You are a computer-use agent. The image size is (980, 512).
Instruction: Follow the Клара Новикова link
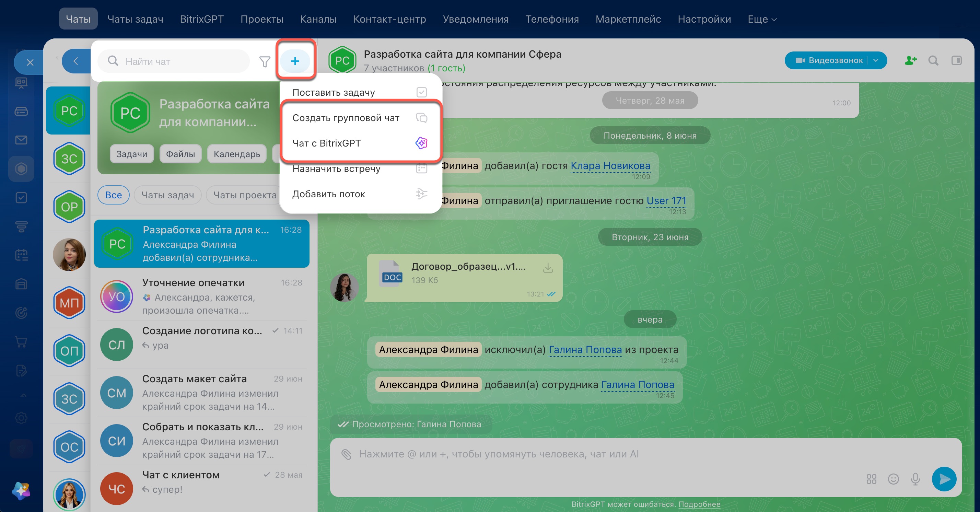pos(610,165)
